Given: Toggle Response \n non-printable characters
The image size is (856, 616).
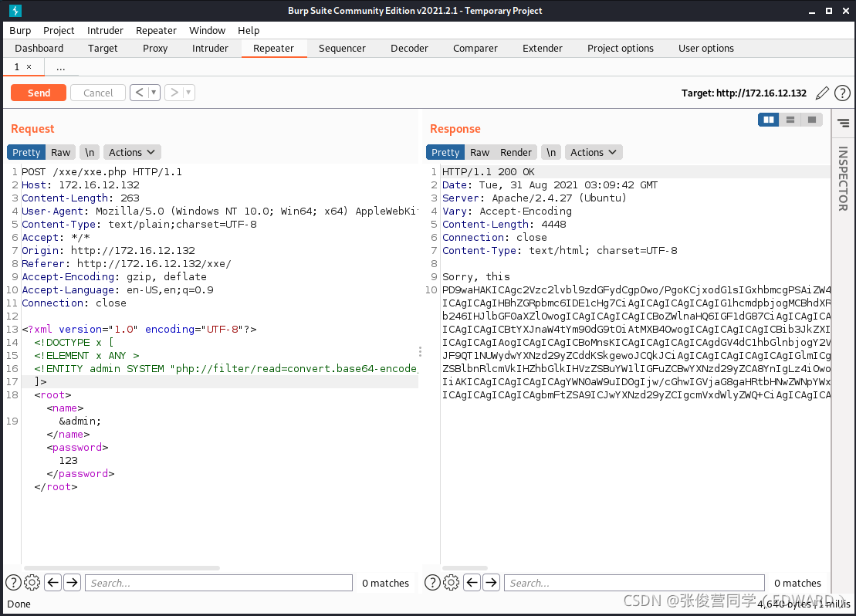Looking at the screenshot, I should pos(551,152).
